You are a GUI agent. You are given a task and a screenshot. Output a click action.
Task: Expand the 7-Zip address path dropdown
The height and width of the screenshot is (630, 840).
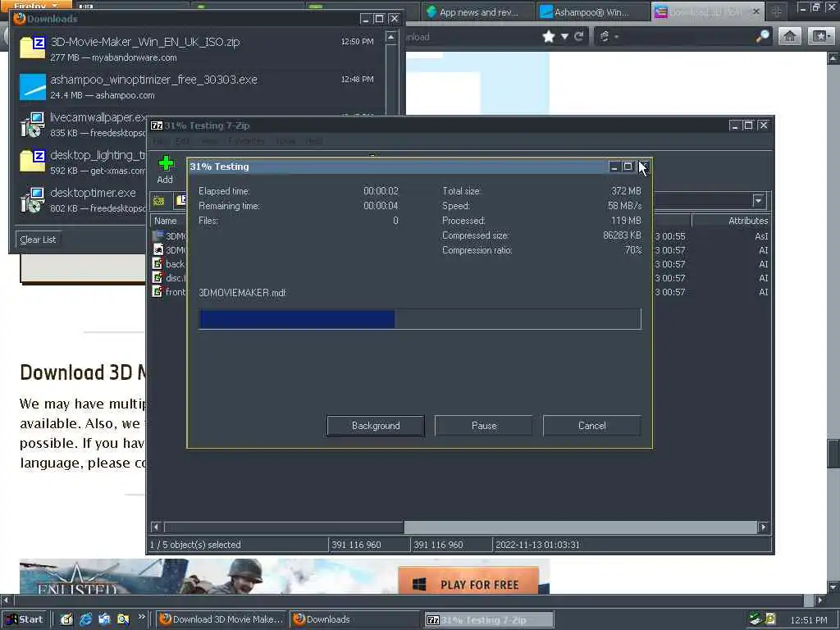759,201
